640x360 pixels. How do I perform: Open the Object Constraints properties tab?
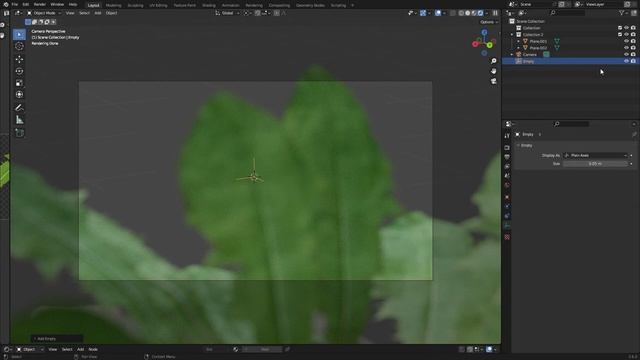(507, 216)
